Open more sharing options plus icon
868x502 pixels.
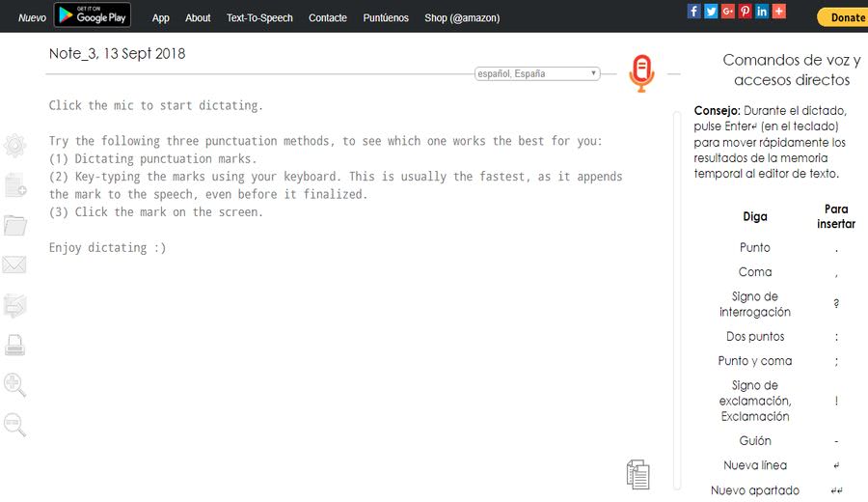coord(779,11)
